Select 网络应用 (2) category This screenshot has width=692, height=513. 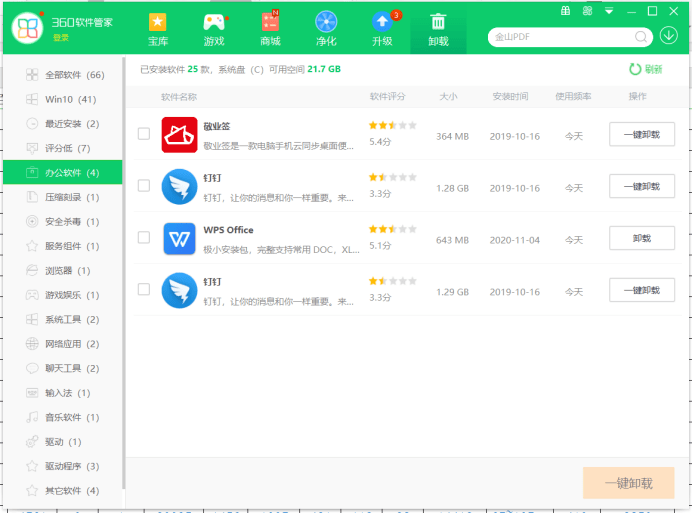point(63,344)
